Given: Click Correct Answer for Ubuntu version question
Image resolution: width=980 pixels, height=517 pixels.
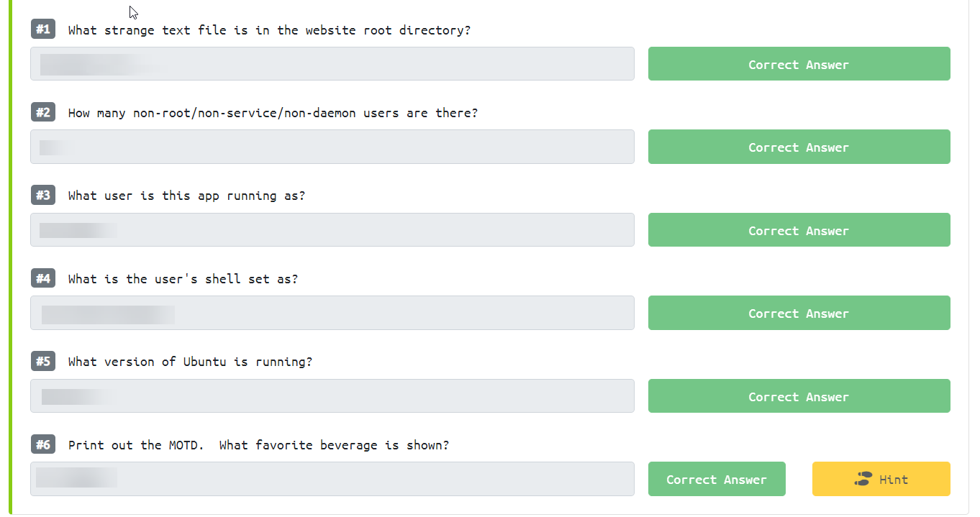Looking at the screenshot, I should pyautogui.click(x=799, y=396).
